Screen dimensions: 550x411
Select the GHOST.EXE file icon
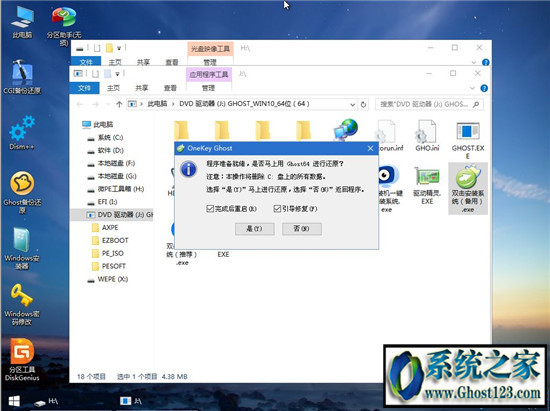coord(468,139)
